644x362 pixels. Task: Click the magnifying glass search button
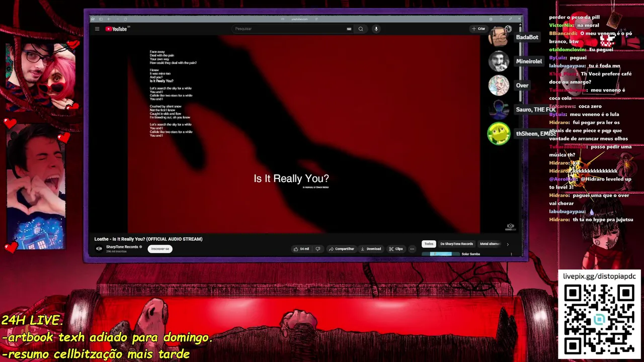coord(361,29)
